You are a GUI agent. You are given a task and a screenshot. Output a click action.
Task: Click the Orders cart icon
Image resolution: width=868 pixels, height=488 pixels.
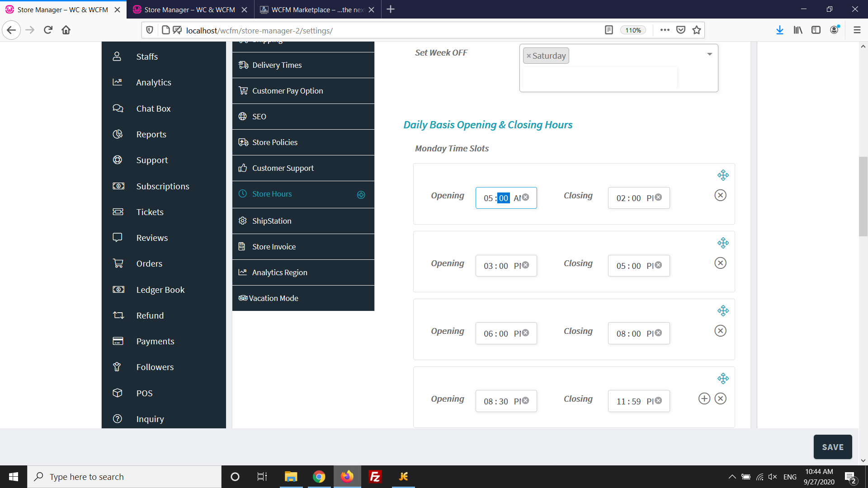pyautogui.click(x=118, y=263)
